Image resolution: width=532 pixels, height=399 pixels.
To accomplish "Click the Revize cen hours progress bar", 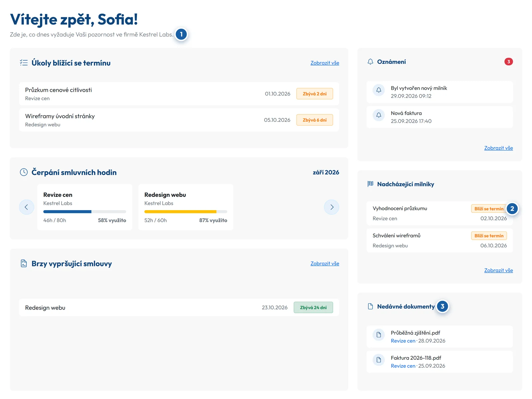I will [x=85, y=211].
